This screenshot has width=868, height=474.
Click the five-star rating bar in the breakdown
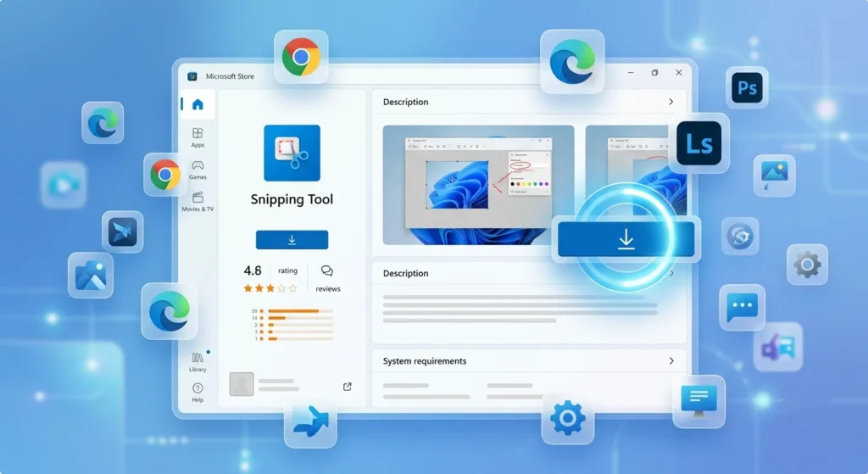pos(300,311)
